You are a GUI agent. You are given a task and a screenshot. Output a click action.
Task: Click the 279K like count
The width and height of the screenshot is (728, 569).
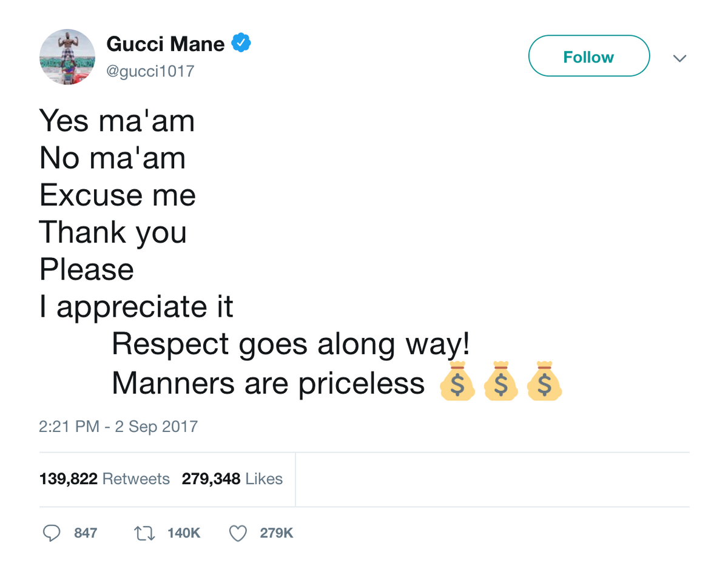point(277,533)
